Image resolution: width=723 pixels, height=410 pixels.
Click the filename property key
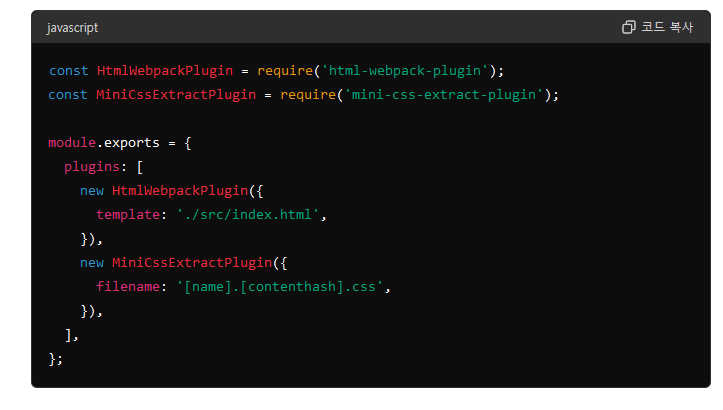(128, 286)
